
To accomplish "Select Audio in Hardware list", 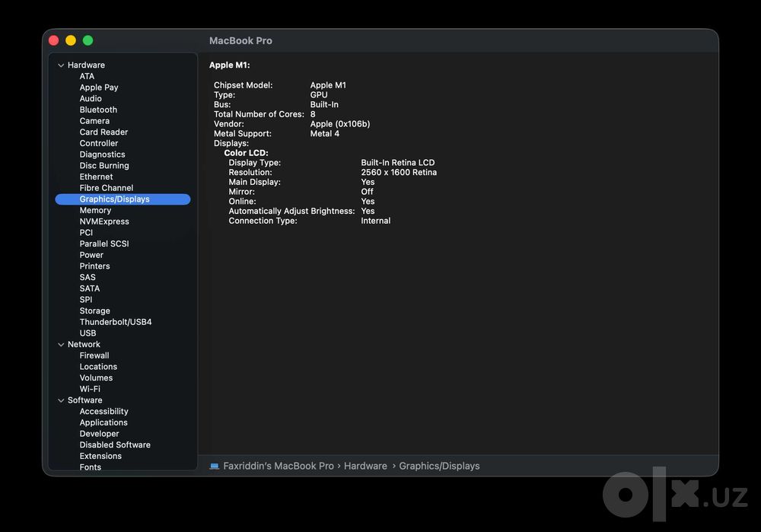I will pyautogui.click(x=91, y=98).
